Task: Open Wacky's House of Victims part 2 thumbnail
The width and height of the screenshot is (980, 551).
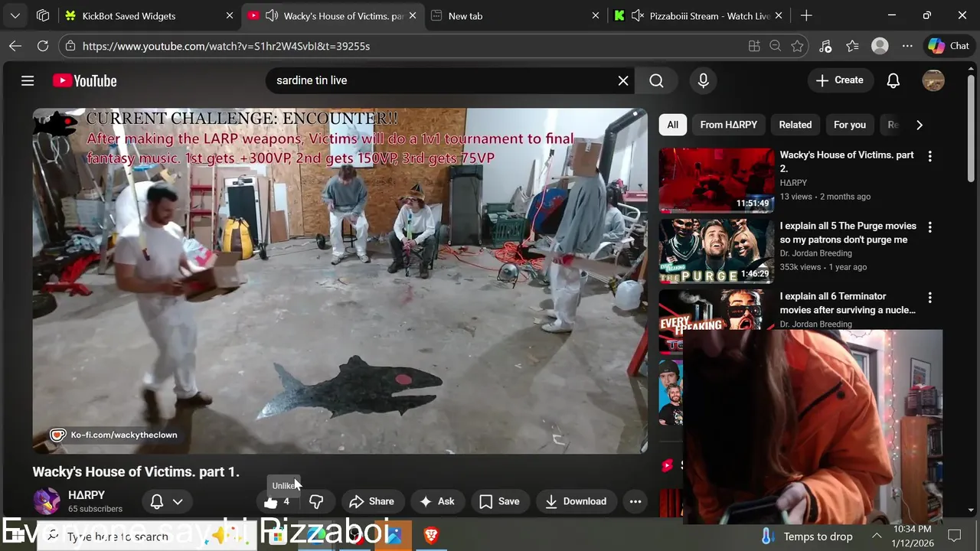Action: click(x=717, y=181)
